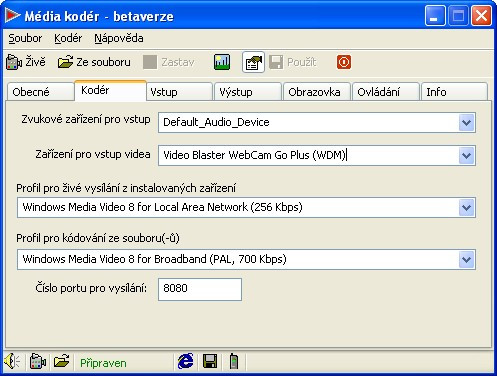Screen dimensions: 497x376
Task: Switch to the Vstup tab
Action: (x=179, y=92)
